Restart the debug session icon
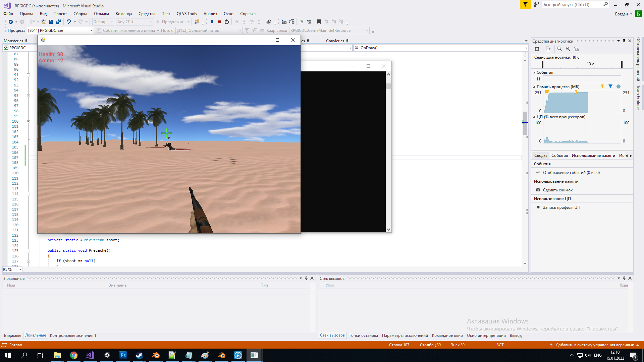644x362 pixels. [227, 22]
